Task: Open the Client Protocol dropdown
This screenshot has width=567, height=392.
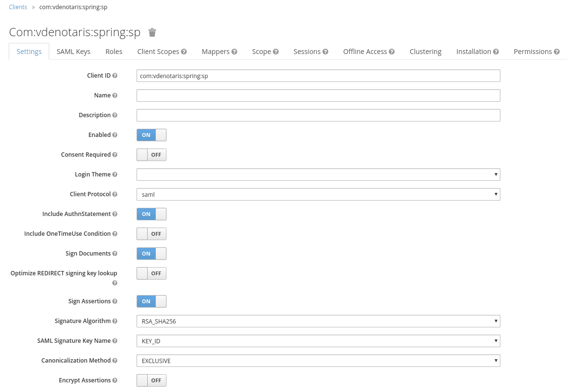Action: tap(318, 194)
